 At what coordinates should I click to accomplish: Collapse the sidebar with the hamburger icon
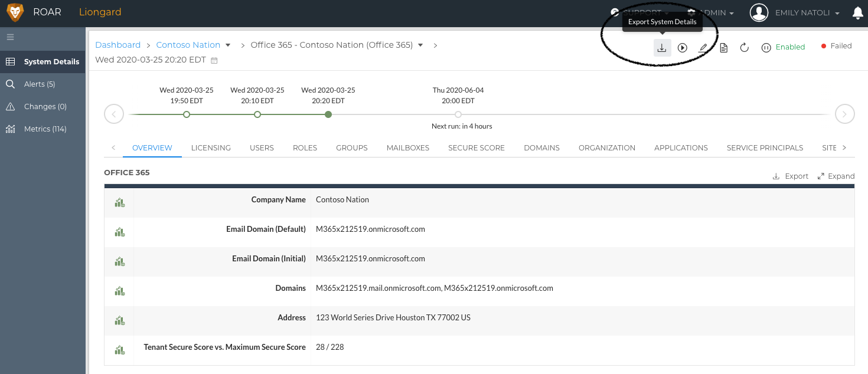[10, 37]
